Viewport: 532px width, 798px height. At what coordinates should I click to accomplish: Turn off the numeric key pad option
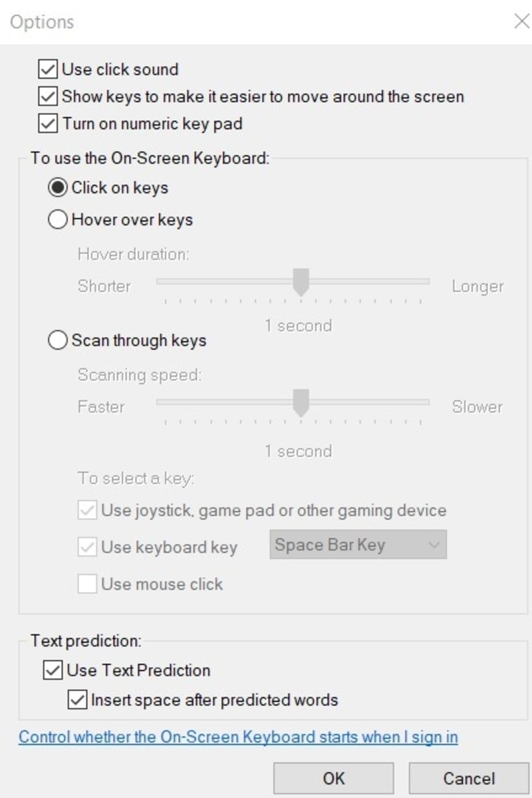click(47, 124)
